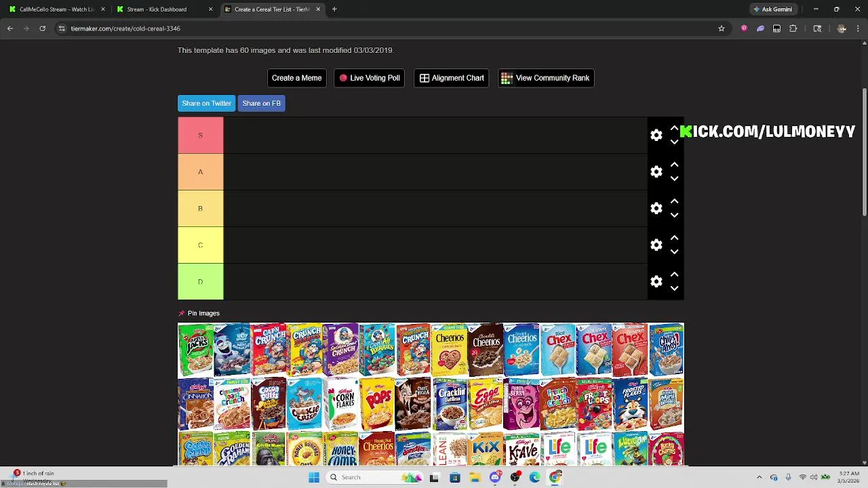Screen dimensions: 868x488
Task: Click the browser back arrow
Action: [x=10, y=28]
